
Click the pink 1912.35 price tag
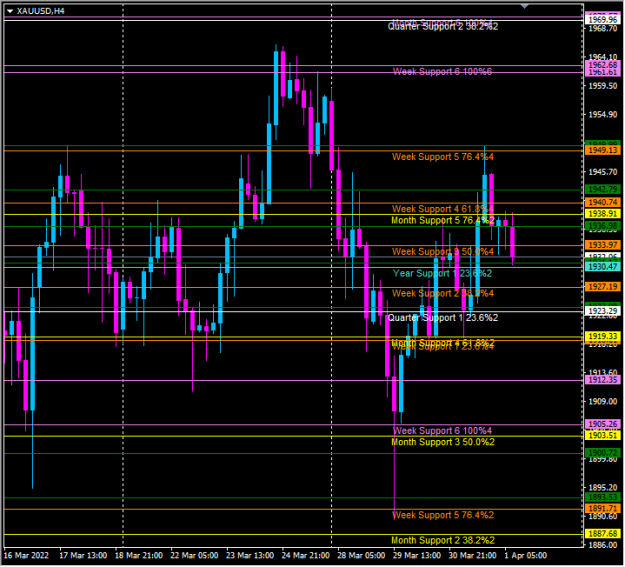(x=603, y=380)
